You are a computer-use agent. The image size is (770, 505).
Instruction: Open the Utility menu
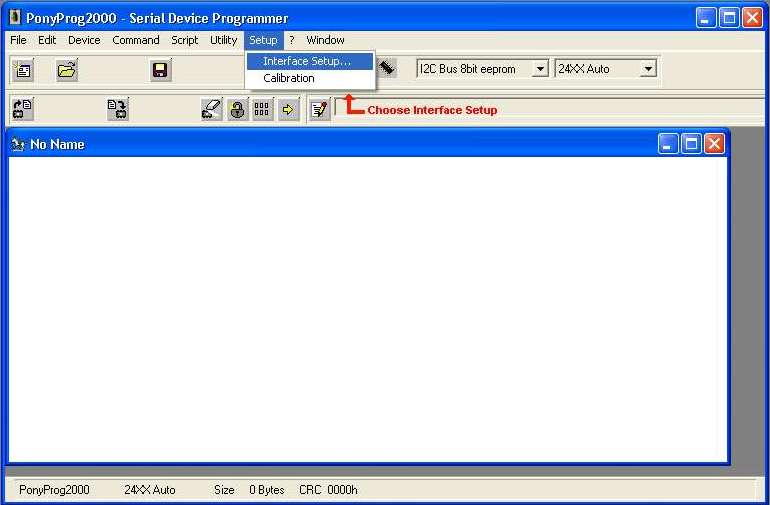[x=223, y=40]
